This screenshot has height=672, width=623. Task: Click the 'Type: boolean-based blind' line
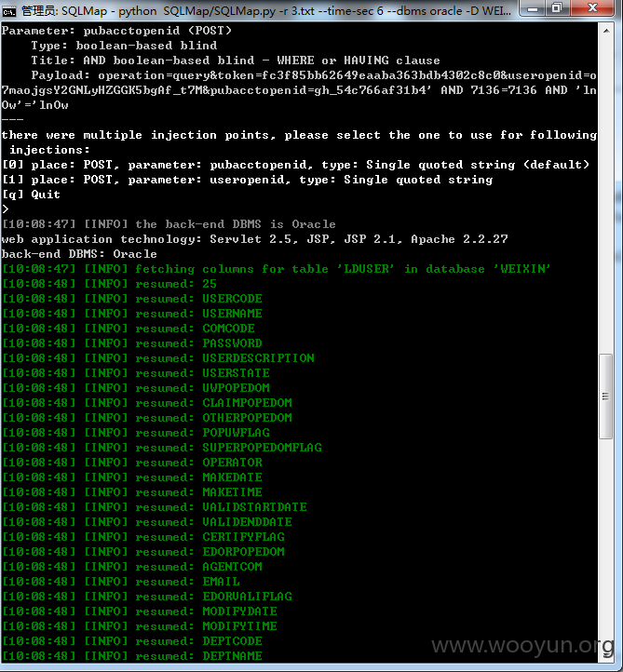124,46
